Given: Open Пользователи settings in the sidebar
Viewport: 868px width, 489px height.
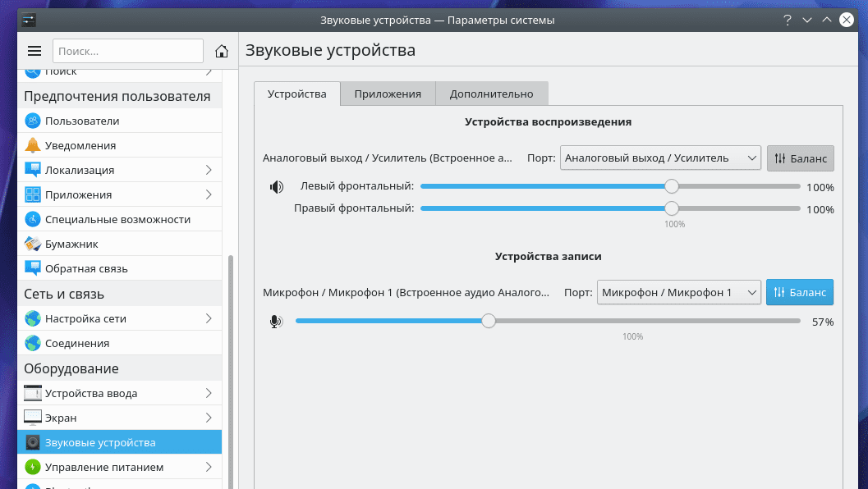Looking at the screenshot, I should point(82,121).
